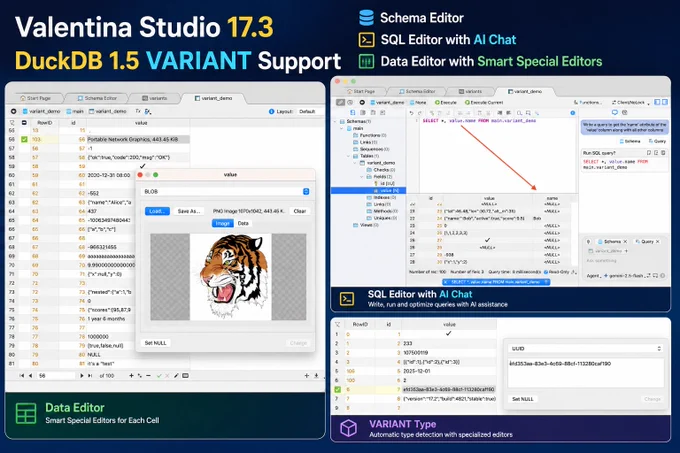Select the highlighted value field in schema tree
This screenshot has height=453, width=680.
click(x=368, y=191)
